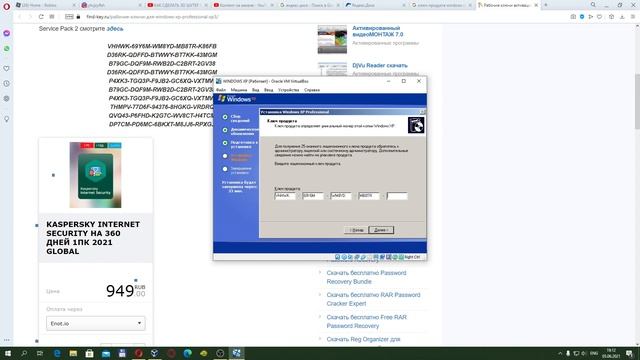This screenshot has height=360, width=640.
Task: Click the page vertical scrollbar thumb
Action: (637, 101)
